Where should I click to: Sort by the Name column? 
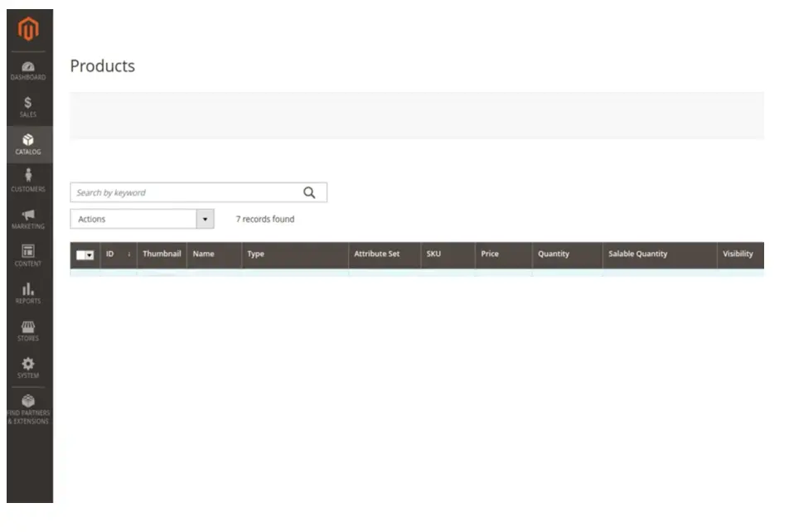click(214, 254)
